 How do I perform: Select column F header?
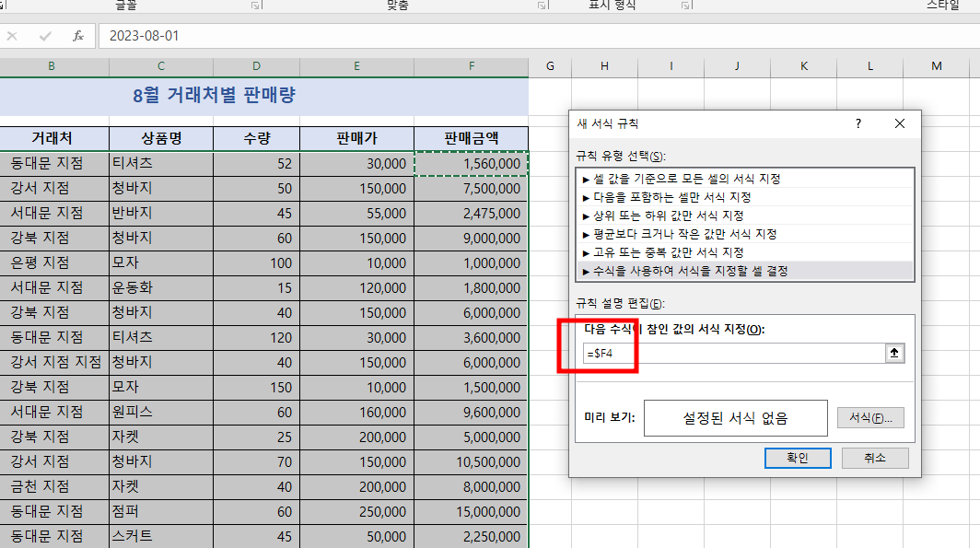click(x=472, y=66)
